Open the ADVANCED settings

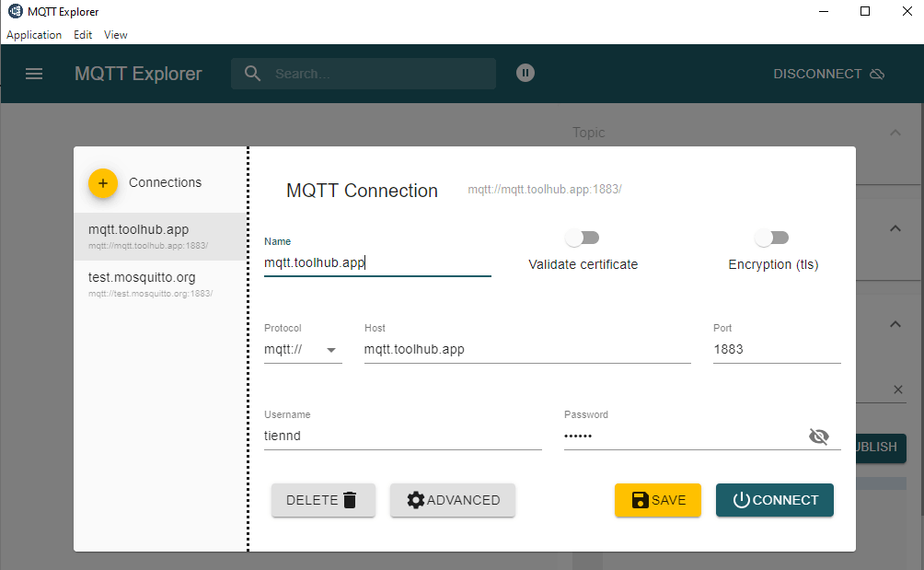pos(453,500)
